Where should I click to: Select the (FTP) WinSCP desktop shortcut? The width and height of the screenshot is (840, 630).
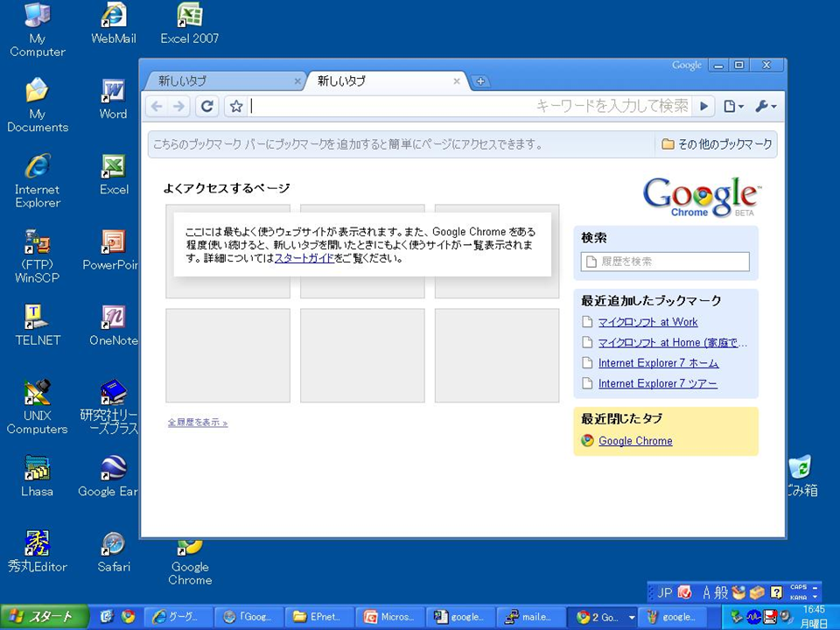pyautogui.click(x=38, y=256)
